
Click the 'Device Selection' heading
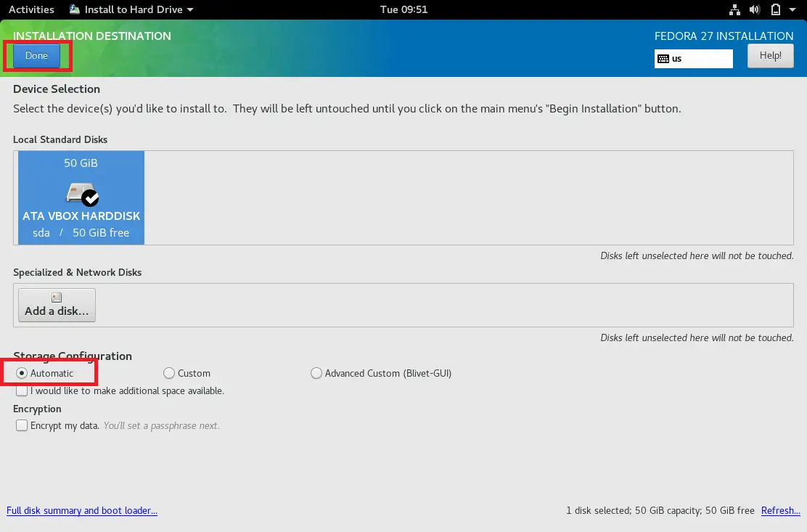[x=57, y=89]
